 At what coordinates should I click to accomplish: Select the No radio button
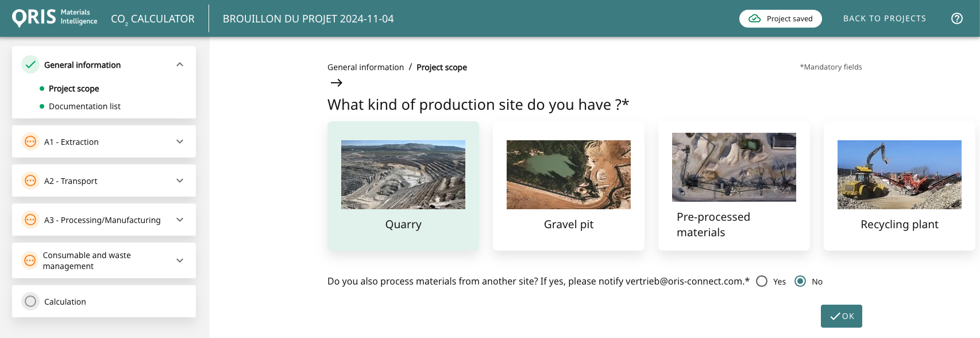800,281
